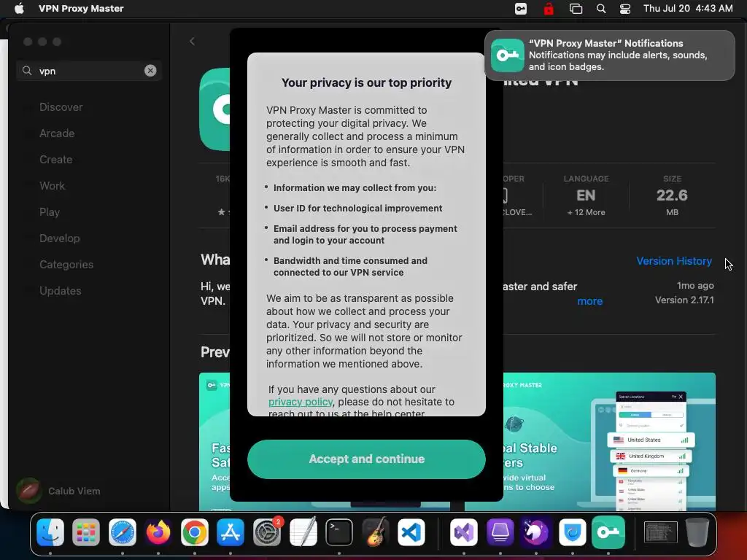Screen dimensions: 747x560
Task: Click the Version 2.17.1 text
Action: pyautogui.click(x=684, y=300)
